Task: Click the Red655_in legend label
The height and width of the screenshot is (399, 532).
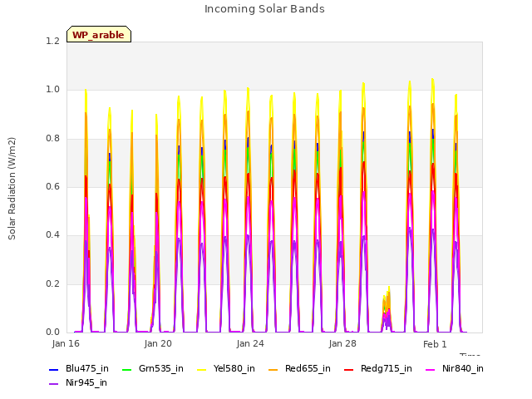Action: click(x=308, y=368)
